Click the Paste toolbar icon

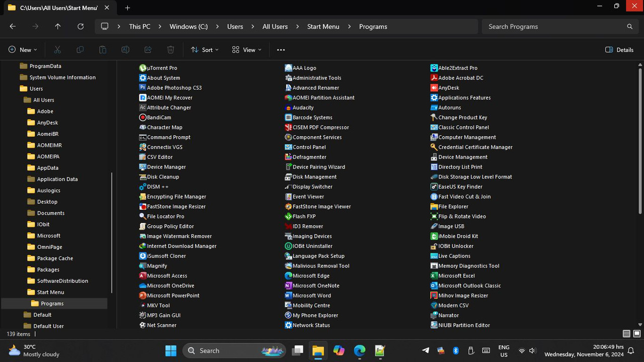103,50
